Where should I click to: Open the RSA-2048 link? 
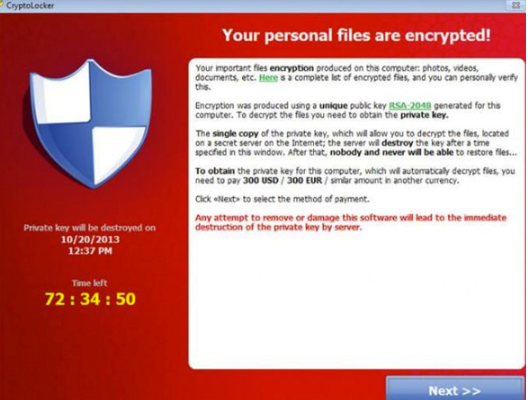tap(410, 106)
